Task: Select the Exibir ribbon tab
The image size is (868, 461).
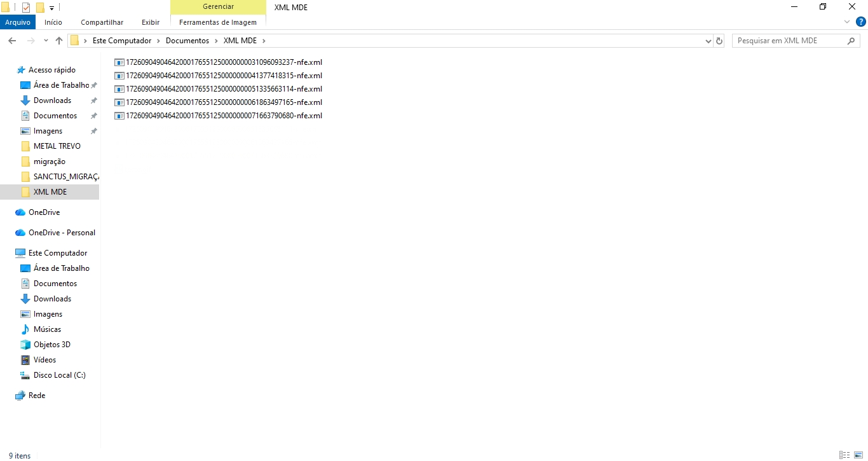Action: click(151, 22)
